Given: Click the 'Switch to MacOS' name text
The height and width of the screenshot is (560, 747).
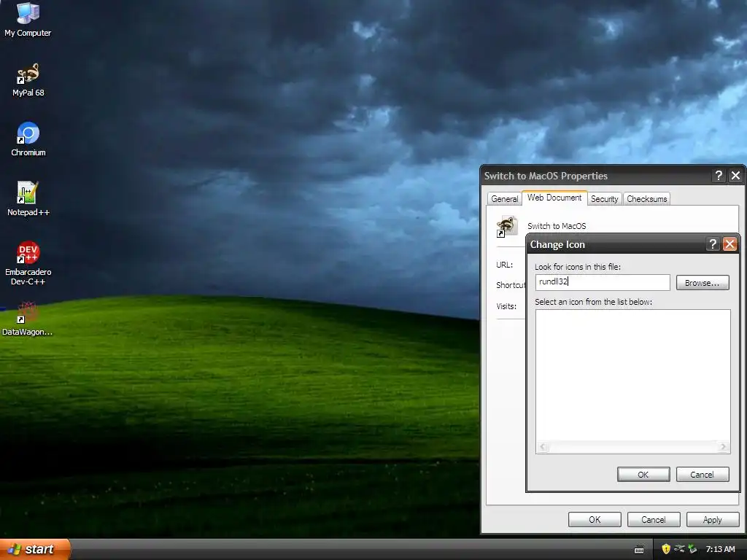Looking at the screenshot, I should (x=557, y=226).
